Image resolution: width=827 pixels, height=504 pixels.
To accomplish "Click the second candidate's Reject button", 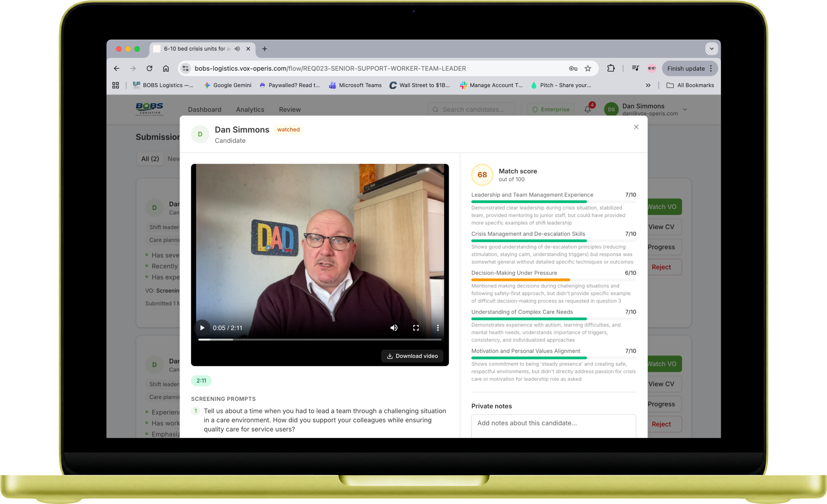I will pos(664,424).
